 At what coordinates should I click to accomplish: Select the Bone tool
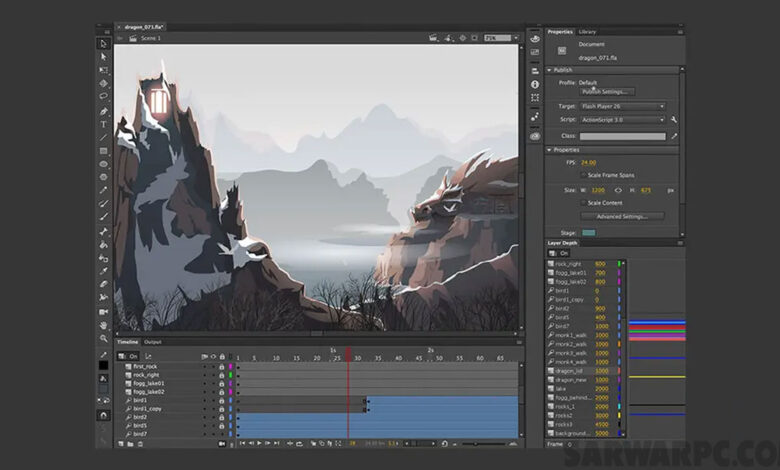pos(103,231)
